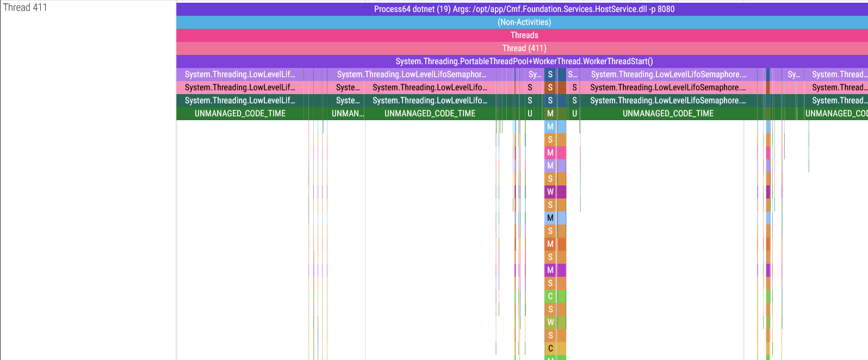Select the bright green C frame
Viewport: 868px width, 360px height.
pyautogui.click(x=550, y=296)
